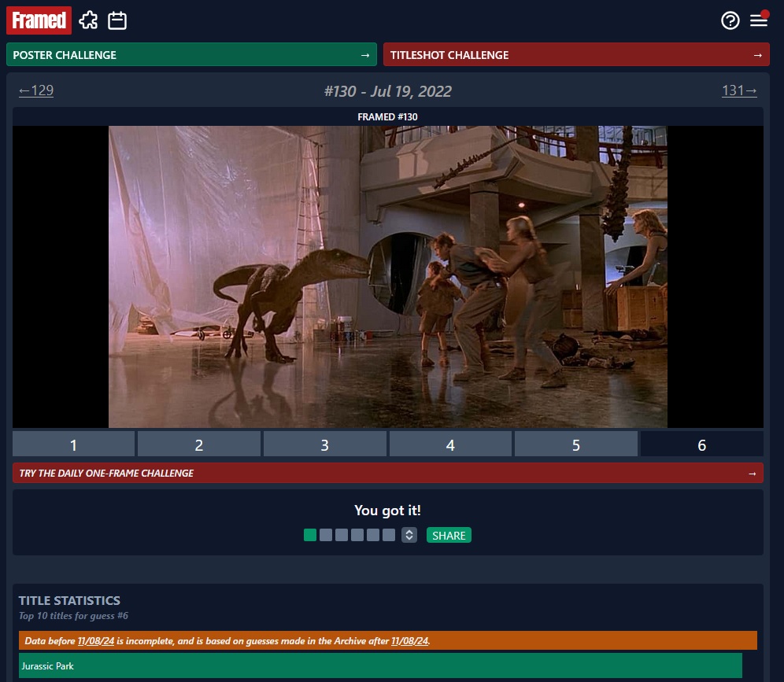Image resolution: width=784 pixels, height=682 pixels.
Task: Open the puzzle piece games icon
Action: pyautogui.click(x=88, y=20)
